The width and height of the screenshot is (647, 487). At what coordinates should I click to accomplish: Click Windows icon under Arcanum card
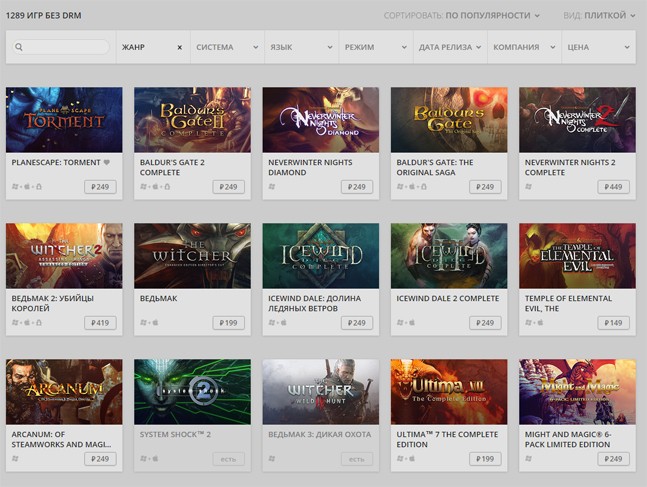tap(15, 459)
